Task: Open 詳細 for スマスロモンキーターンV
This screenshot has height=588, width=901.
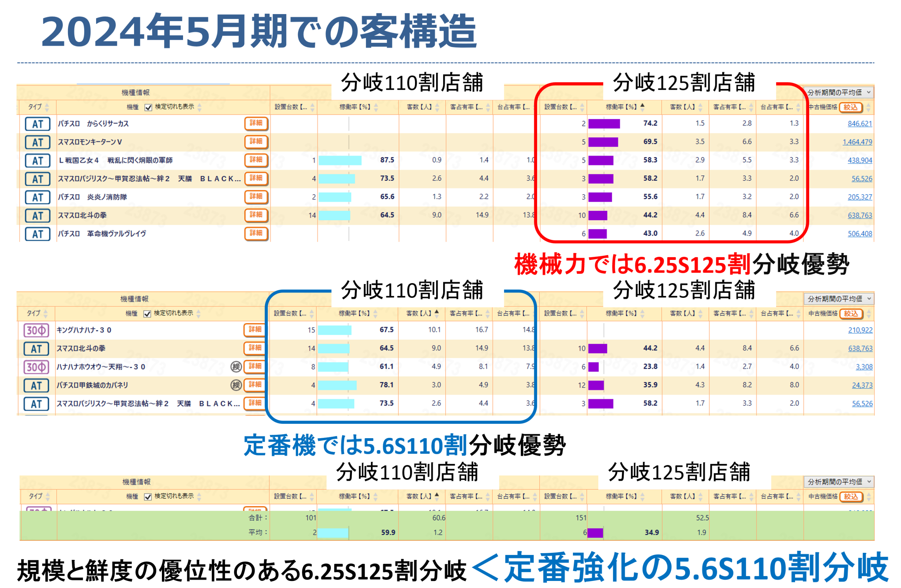Action: 256,141
